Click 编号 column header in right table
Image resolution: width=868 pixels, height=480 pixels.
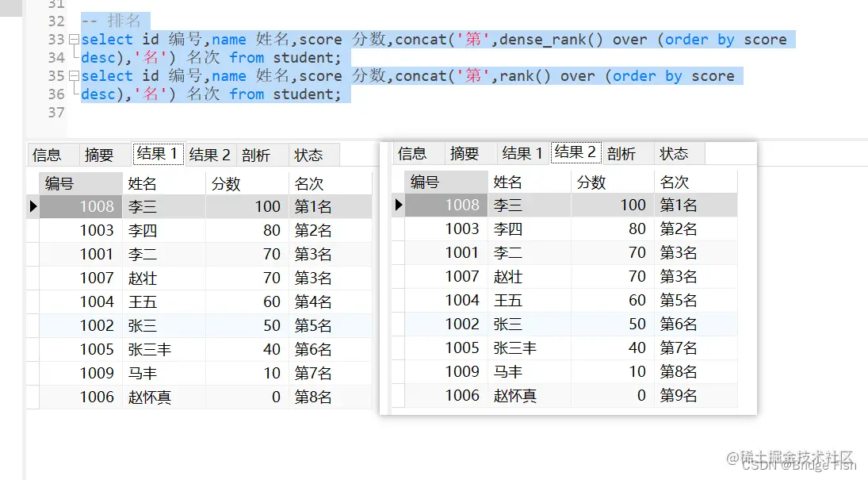pyautogui.click(x=446, y=182)
